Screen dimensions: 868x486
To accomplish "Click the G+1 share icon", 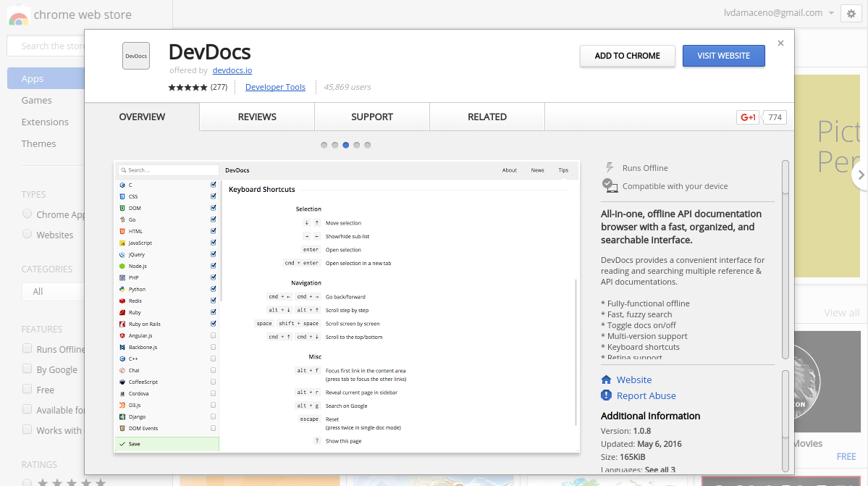I will tap(747, 117).
